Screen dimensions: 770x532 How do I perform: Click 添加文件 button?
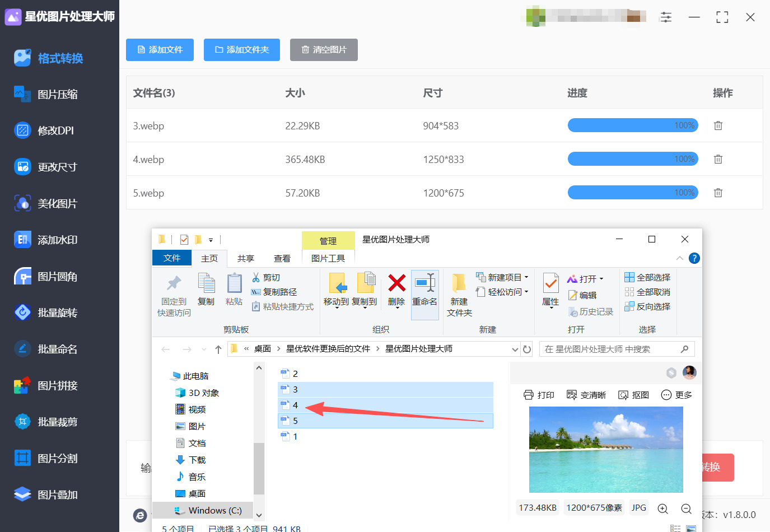(x=160, y=50)
